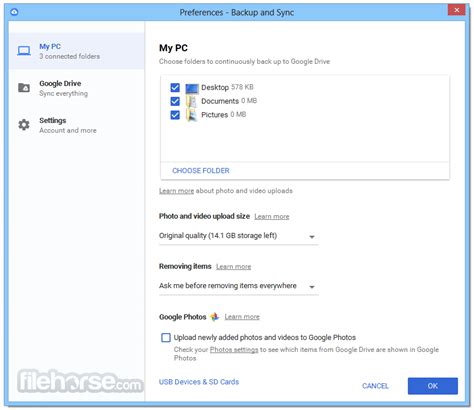This screenshot has width=474, height=410.
Task: Switch to the Google Drive section
Action: pos(77,88)
